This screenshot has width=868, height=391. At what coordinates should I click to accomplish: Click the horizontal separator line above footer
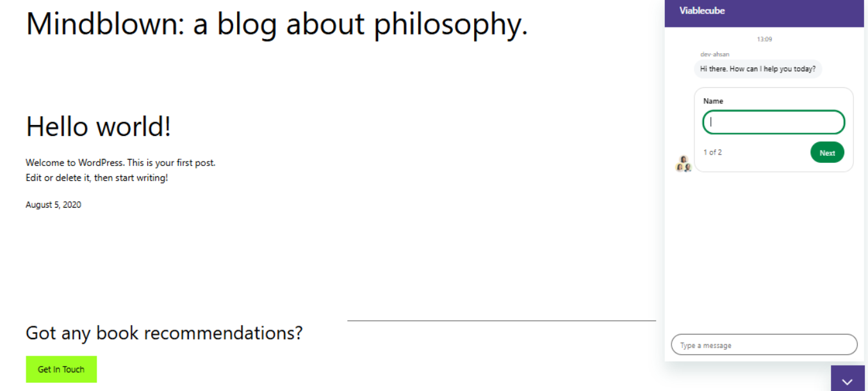501,320
